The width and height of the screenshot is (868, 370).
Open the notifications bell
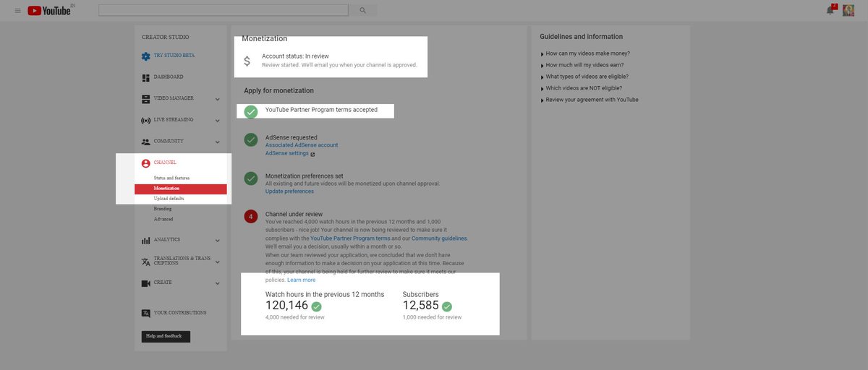[830, 10]
